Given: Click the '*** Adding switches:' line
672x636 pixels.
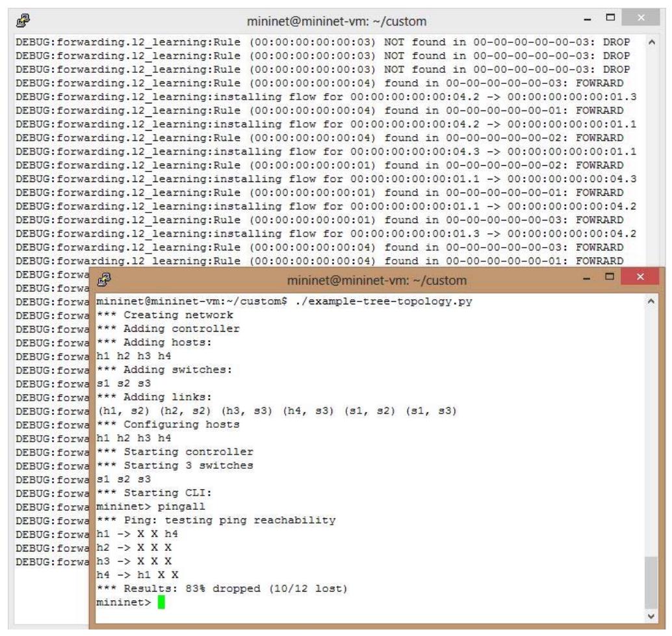Looking at the screenshot, I should pos(164,369).
